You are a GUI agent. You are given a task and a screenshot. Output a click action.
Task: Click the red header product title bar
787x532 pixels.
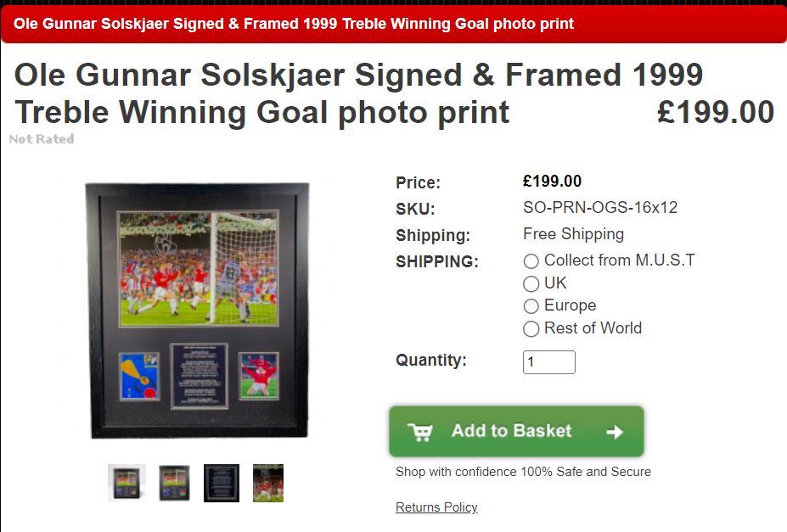394,24
